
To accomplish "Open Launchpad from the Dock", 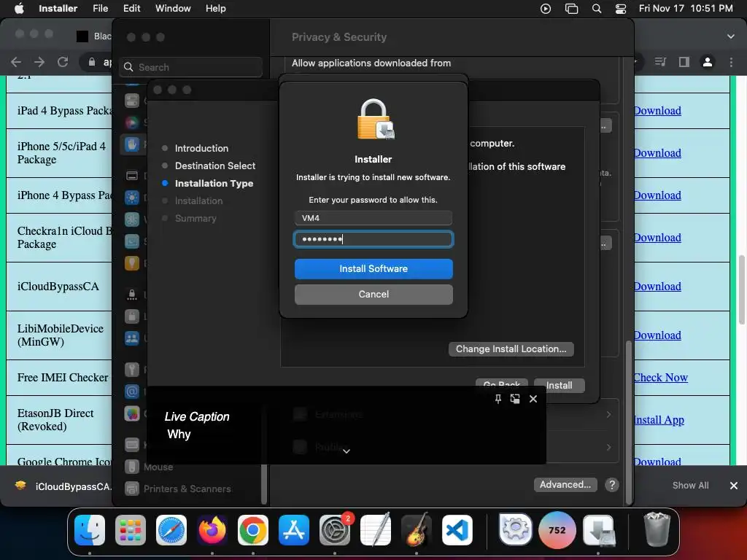I will (131, 530).
